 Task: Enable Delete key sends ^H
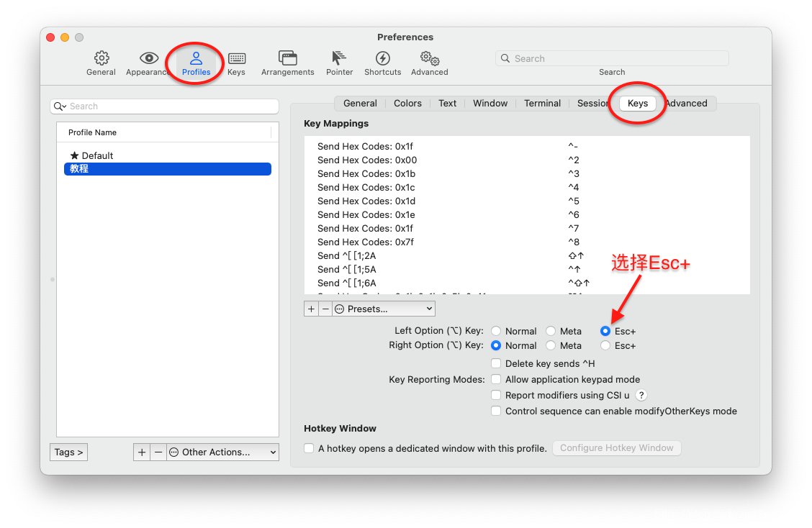(x=496, y=364)
